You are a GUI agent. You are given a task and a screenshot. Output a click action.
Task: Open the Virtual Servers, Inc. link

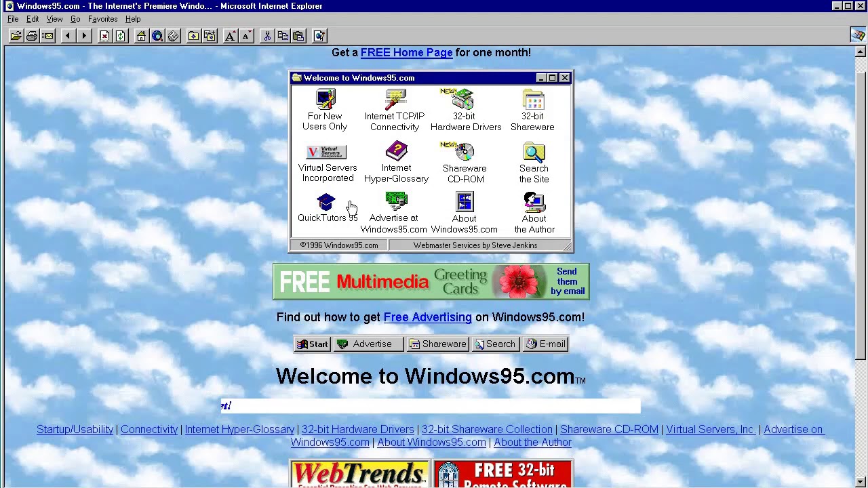pyautogui.click(x=711, y=429)
